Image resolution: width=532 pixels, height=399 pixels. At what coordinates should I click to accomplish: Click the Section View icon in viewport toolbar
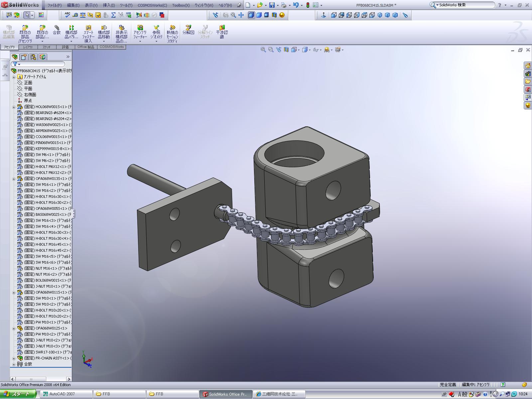pyautogui.click(x=286, y=50)
